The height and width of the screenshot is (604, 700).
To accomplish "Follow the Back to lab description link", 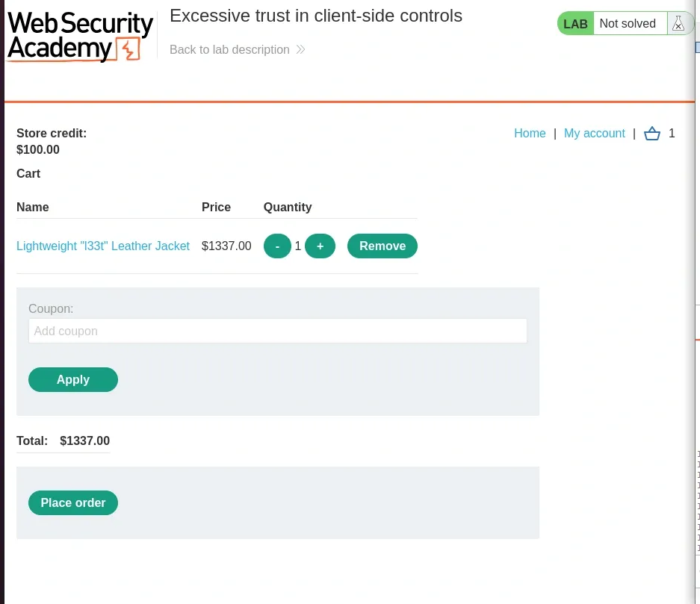I will [x=229, y=49].
